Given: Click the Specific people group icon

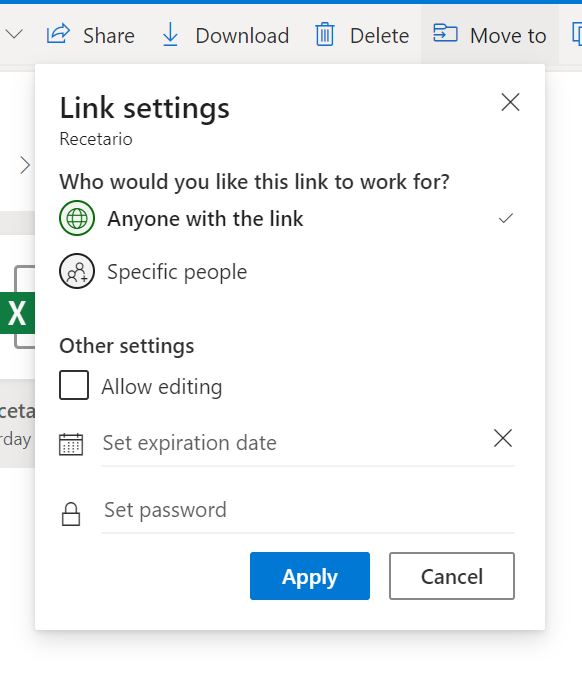Looking at the screenshot, I should 77,271.
